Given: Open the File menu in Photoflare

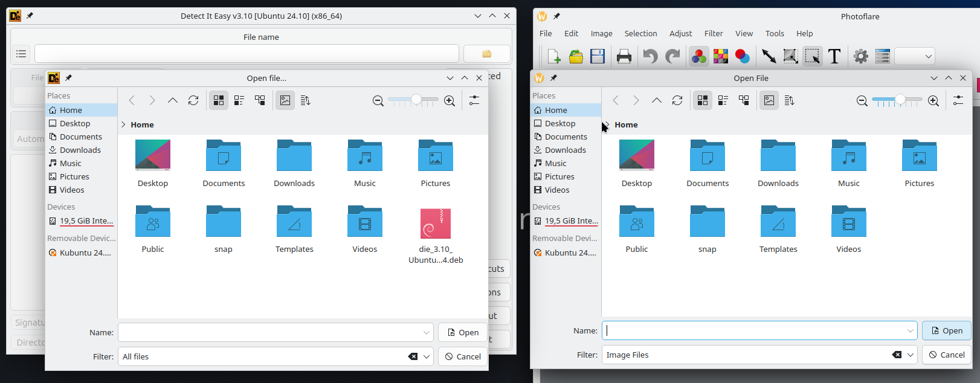Looking at the screenshot, I should pos(546,33).
